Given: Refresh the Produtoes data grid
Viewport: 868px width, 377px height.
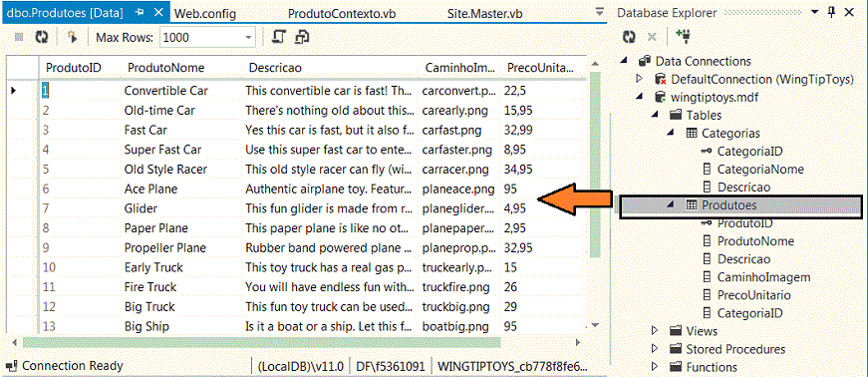Looking at the screenshot, I should pos(42,37).
